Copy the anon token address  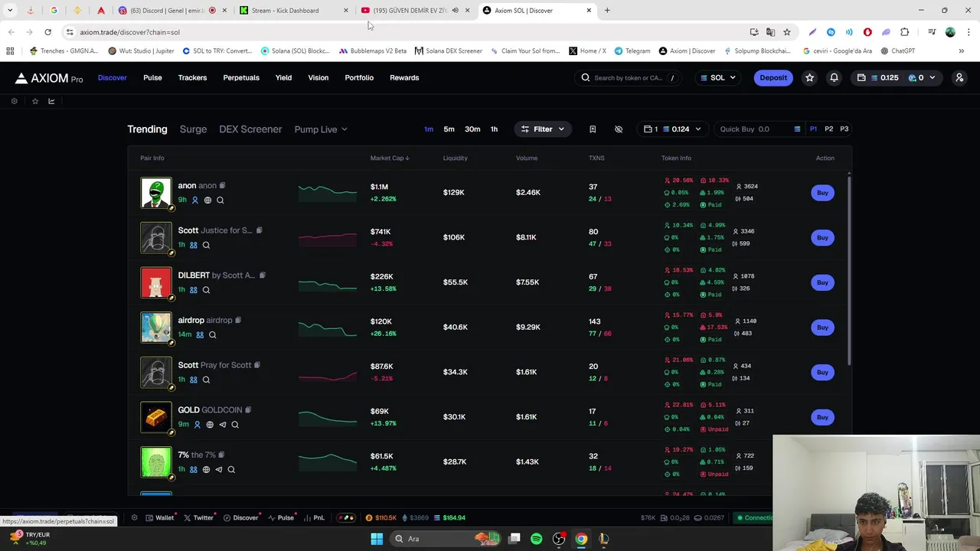tap(223, 186)
